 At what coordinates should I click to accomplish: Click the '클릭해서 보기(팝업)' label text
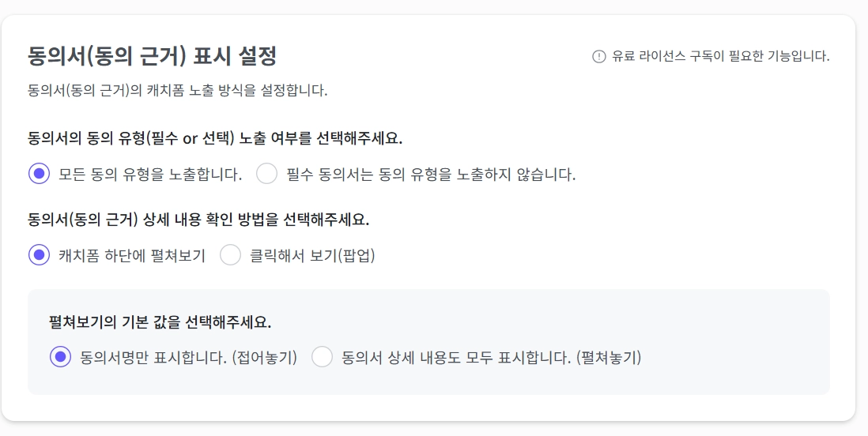[312, 255]
